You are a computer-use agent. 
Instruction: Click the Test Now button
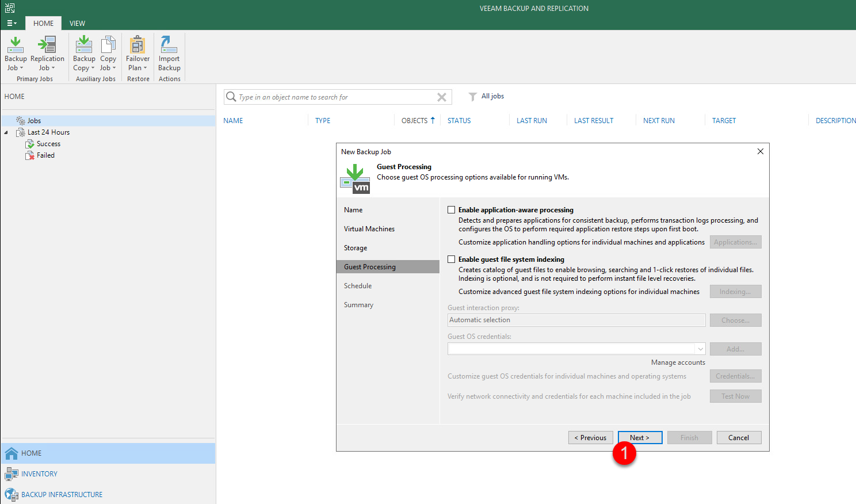tap(736, 396)
